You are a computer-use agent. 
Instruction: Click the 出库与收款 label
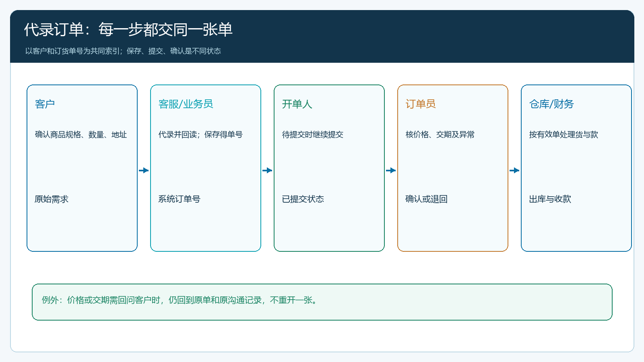tap(550, 199)
